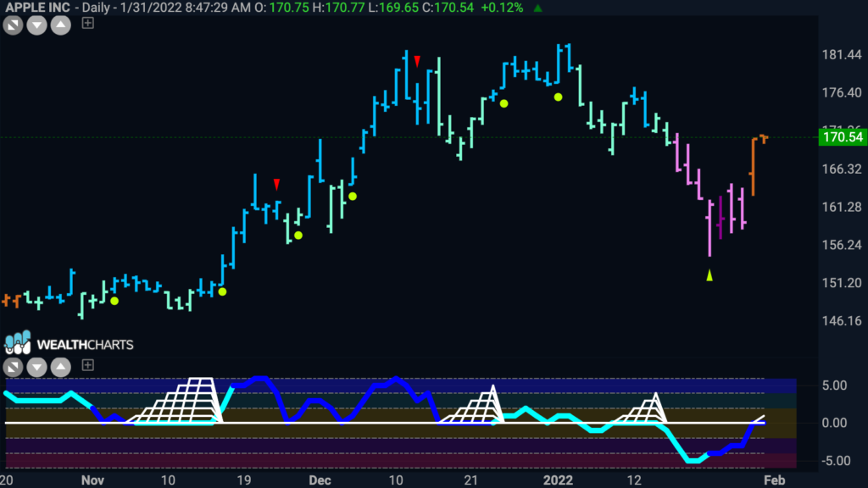Click the APPLE INC symbol title
This screenshot has width=868, height=488.
[x=37, y=8]
